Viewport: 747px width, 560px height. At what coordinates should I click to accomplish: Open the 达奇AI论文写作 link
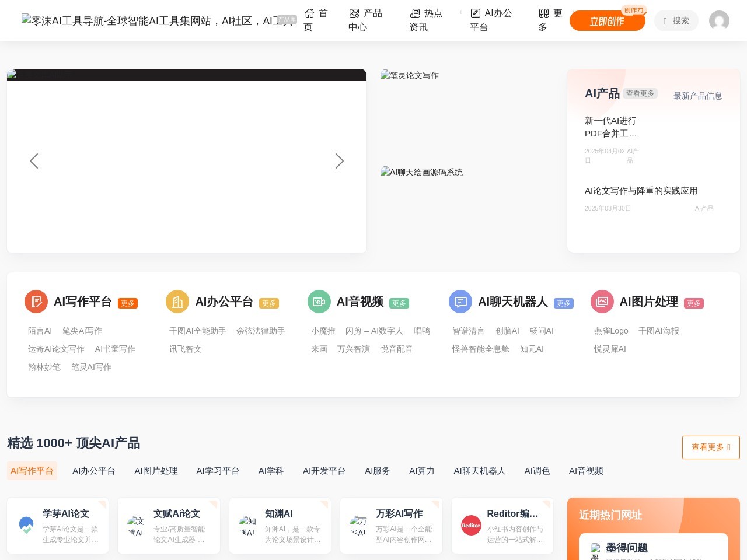click(57, 349)
